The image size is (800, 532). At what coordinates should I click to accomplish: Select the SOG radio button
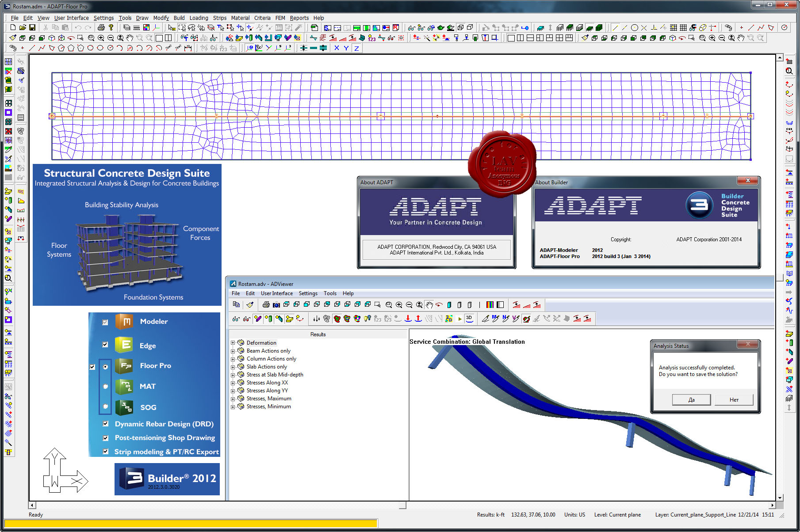coord(105,406)
